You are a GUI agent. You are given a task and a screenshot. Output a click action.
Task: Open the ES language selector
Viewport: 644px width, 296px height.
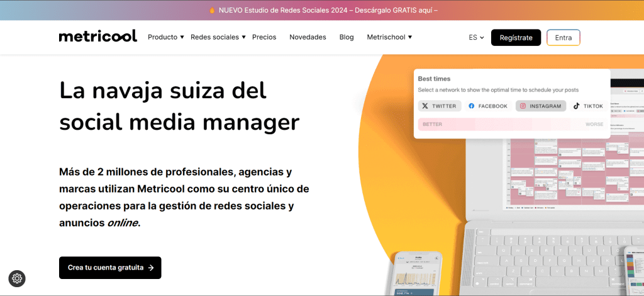(x=477, y=37)
